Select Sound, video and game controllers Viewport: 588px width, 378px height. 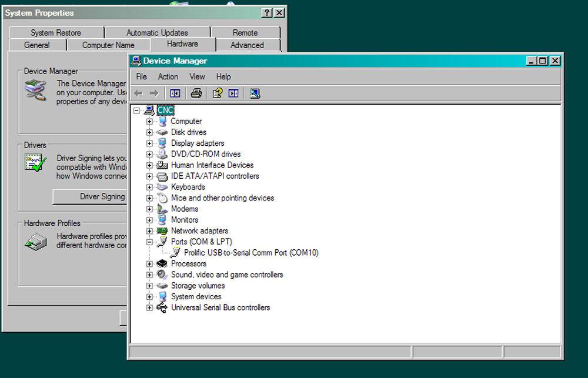(x=226, y=275)
